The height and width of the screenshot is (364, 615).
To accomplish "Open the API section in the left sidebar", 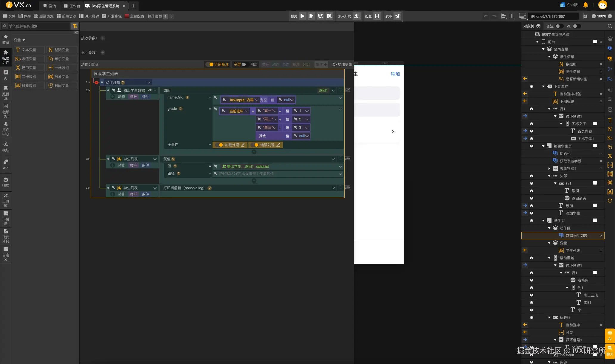I will click(6, 164).
